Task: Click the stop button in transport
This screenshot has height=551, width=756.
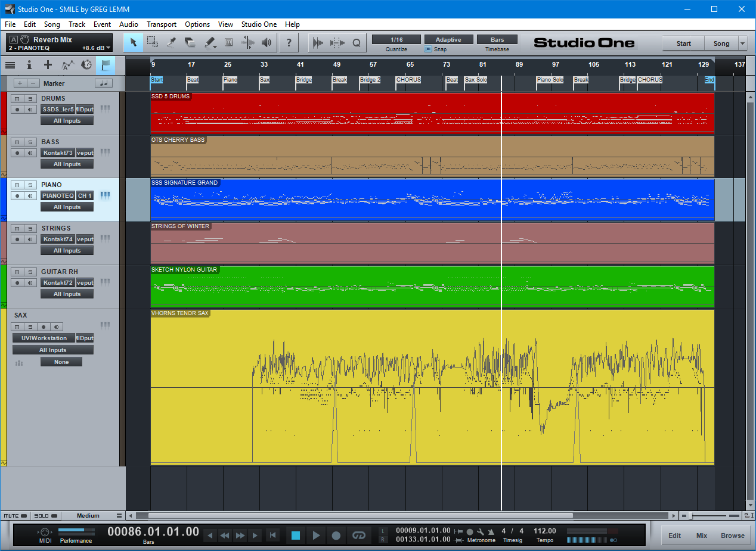Action: (x=296, y=536)
